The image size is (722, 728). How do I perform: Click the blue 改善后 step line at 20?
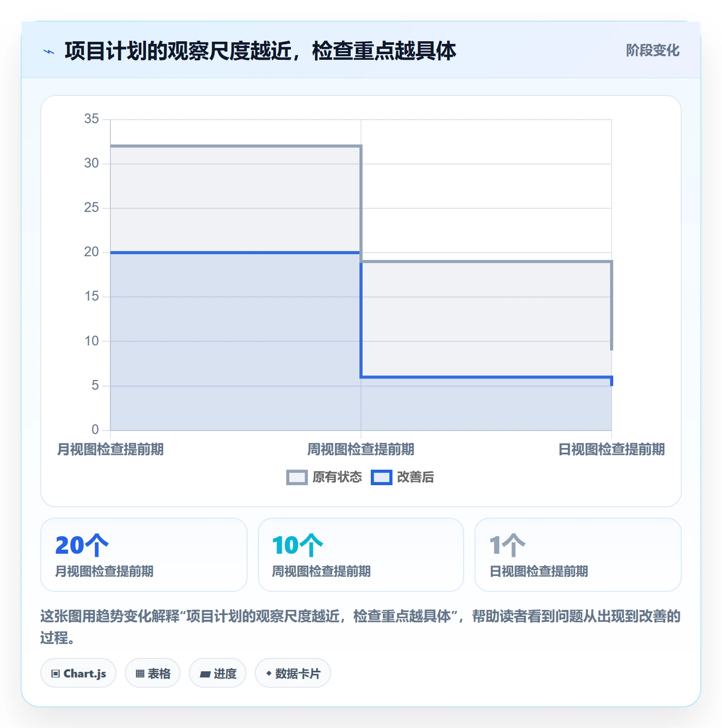[x=236, y=253]
